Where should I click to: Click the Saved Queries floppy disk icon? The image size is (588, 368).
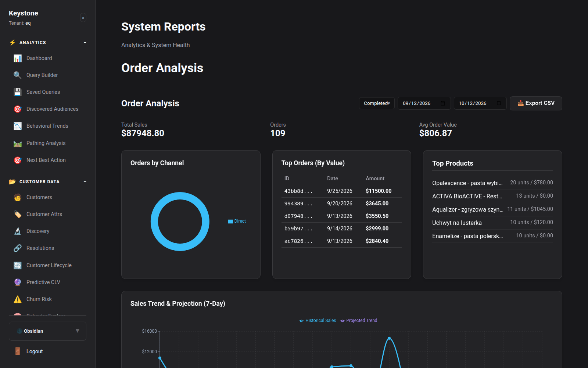[18, 92]
